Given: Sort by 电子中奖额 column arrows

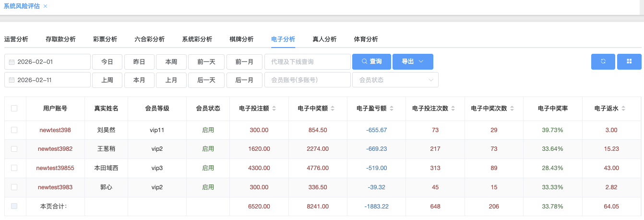Looking at the screenshot, I should tap(333, 109).
